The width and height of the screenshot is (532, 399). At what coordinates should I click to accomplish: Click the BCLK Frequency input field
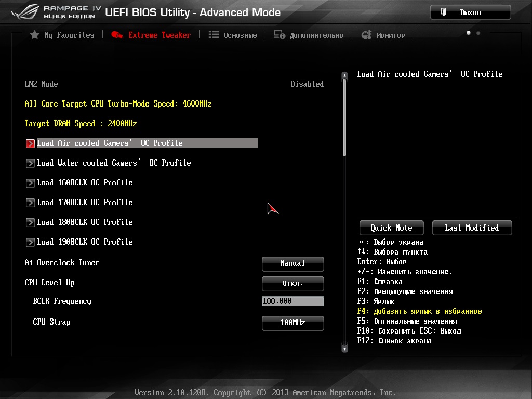point(293,301)
